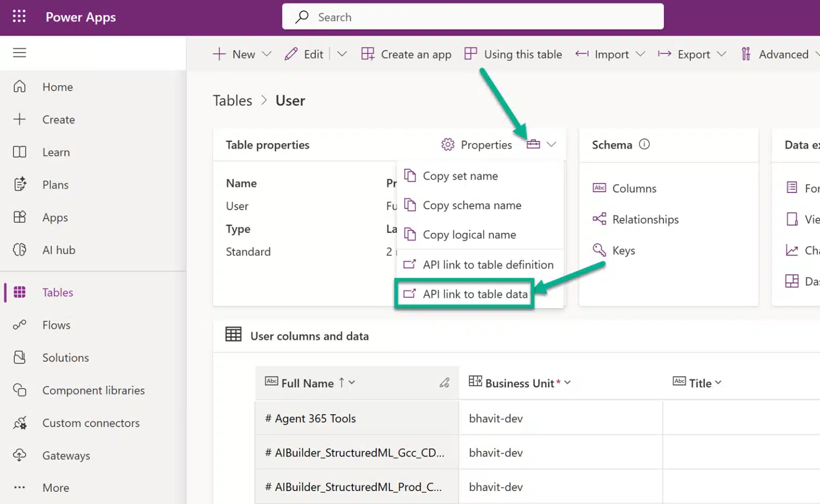The width and height of the screenshot is (820, 504).
Task: Open Keys from the Schema section
Action: 599,250
